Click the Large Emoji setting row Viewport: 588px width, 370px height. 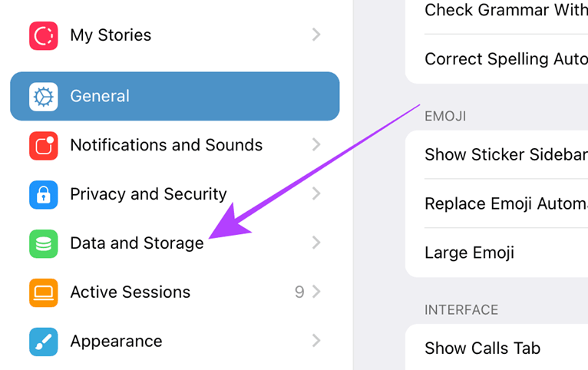(497, 253)
